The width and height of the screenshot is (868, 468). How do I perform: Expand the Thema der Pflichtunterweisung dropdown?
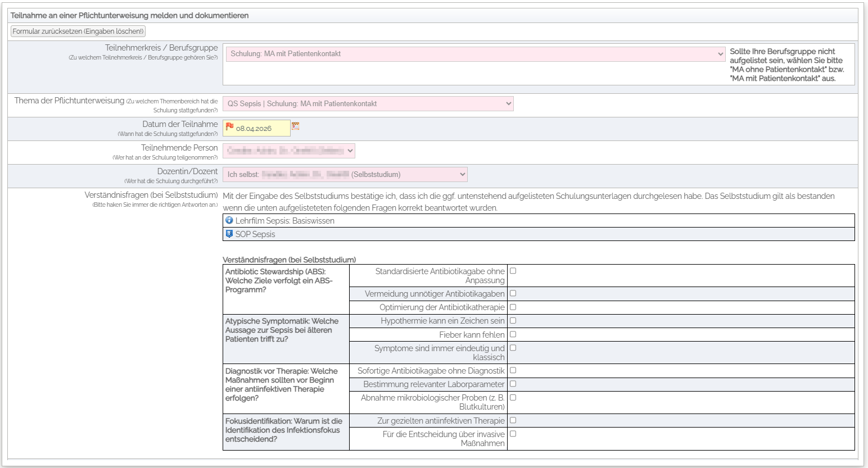point(368,104)
